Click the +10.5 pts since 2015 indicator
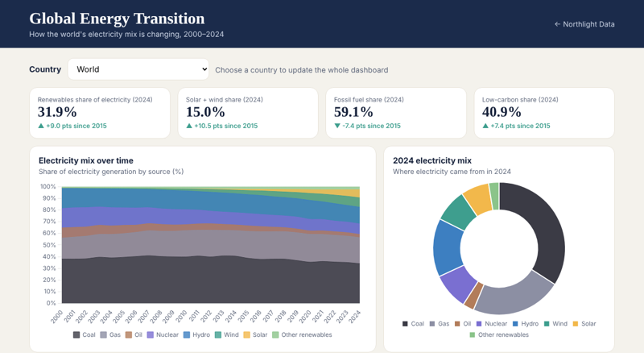 click(x=222, y=126)
